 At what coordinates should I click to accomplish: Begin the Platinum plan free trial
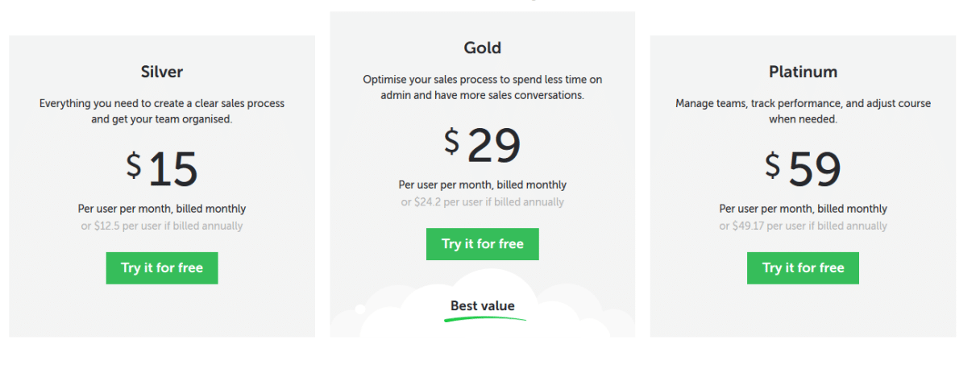point(804,268)
